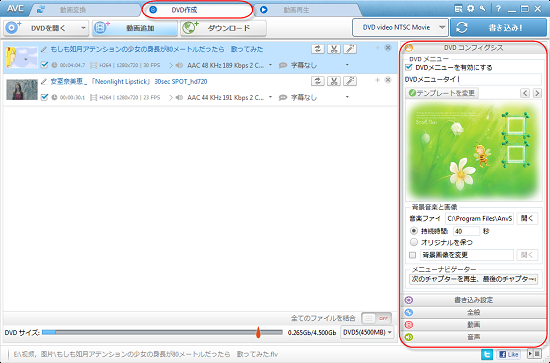Click the Facebook Like button
Screen dimensions: 550x363
click(x=508, y=354)
